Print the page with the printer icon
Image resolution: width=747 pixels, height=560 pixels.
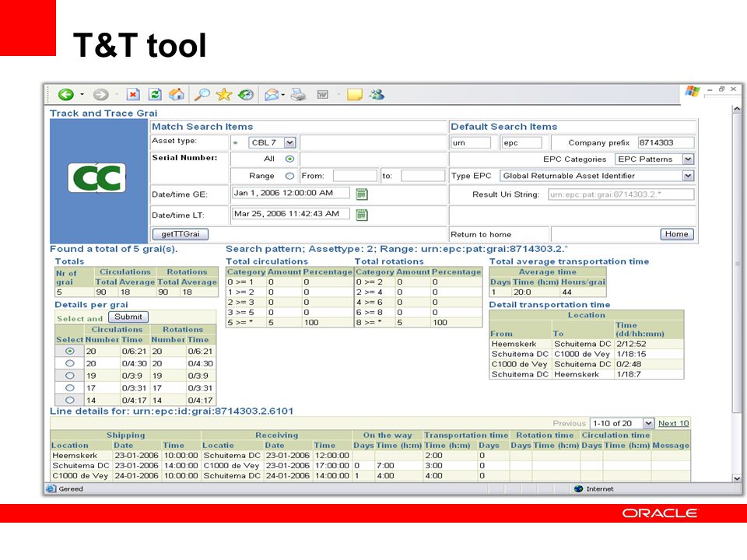[x=298, y=94]
